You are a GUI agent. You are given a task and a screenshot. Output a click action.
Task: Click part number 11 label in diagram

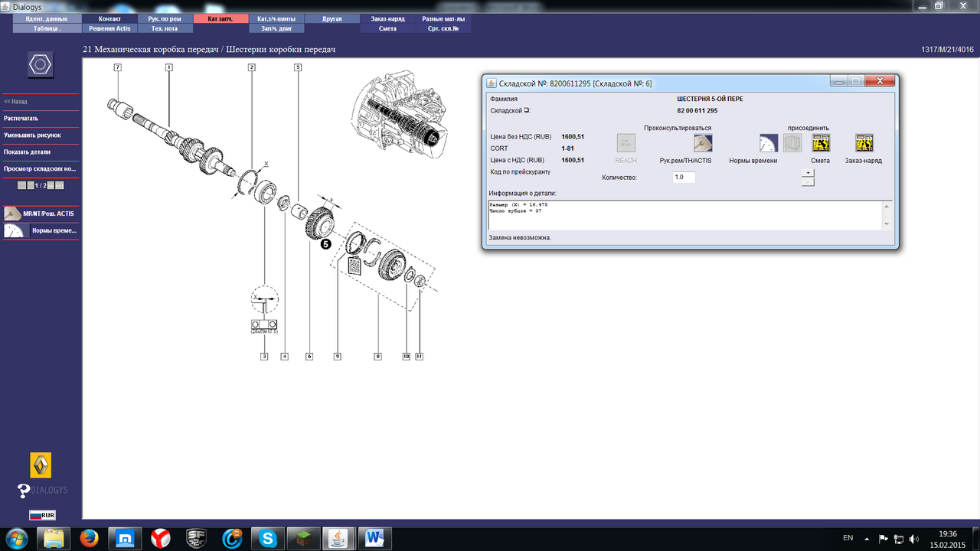coord(419,356)
